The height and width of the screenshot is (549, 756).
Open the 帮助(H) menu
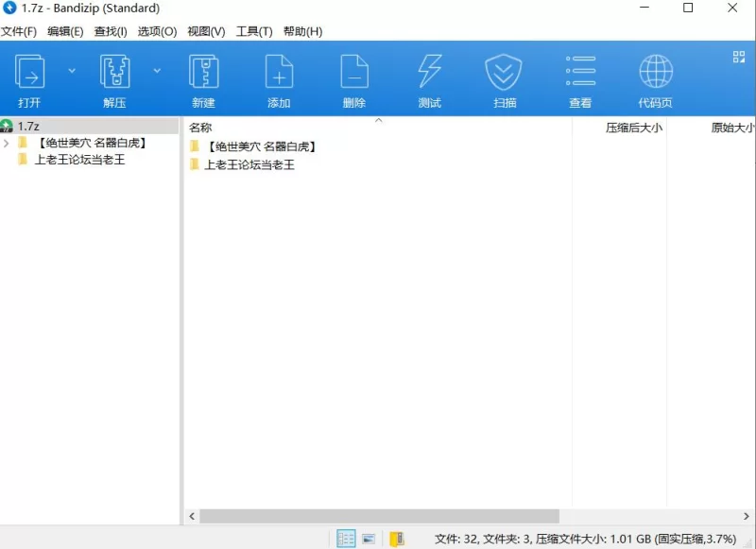point(302,31)
